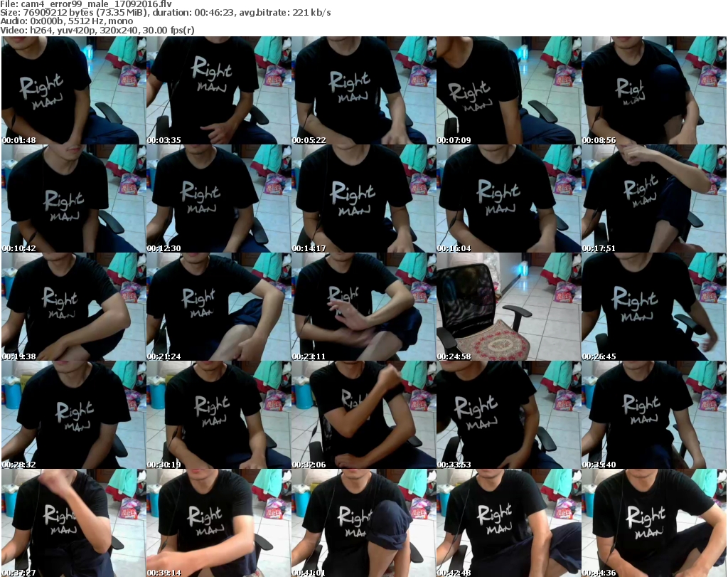Choose the frame at 00:28:32
The image size is (728, 577).
click(73, 415)
